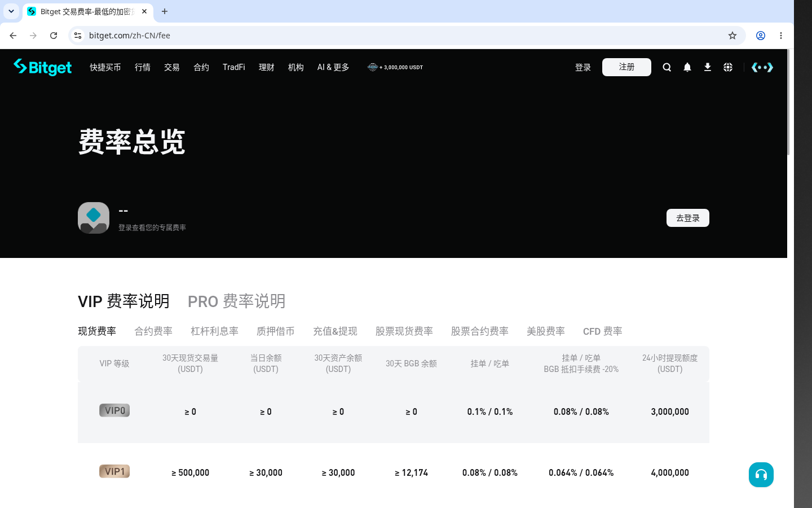Image resolution: width=812 pixels, height=508 pixels.
Task: Open the 快捷买币 menu
Action: [105, 67]
